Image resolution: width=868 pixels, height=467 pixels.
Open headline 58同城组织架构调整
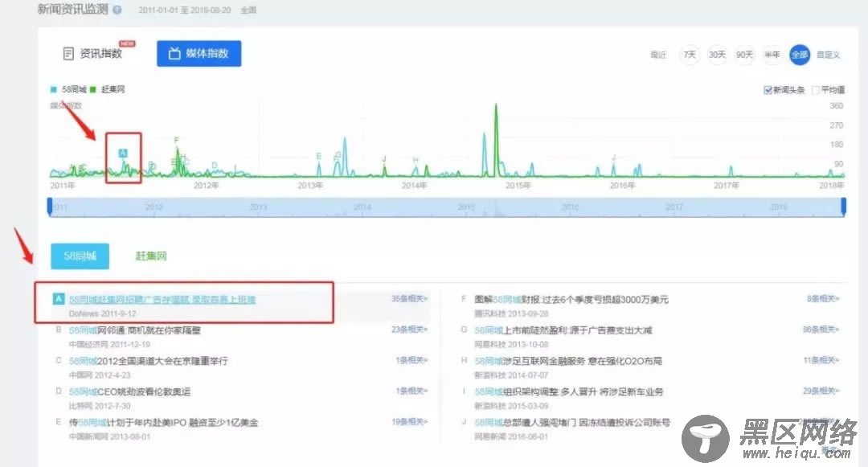(568, 391)
